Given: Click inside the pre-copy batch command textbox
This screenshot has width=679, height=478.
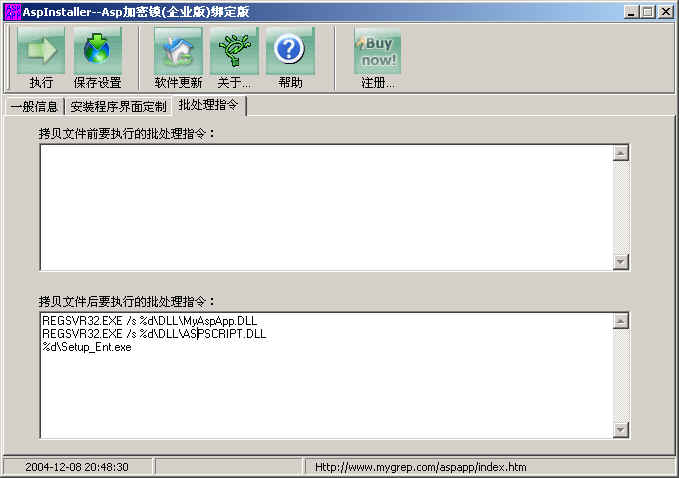Looking at the screenshot, I should 325,207.
